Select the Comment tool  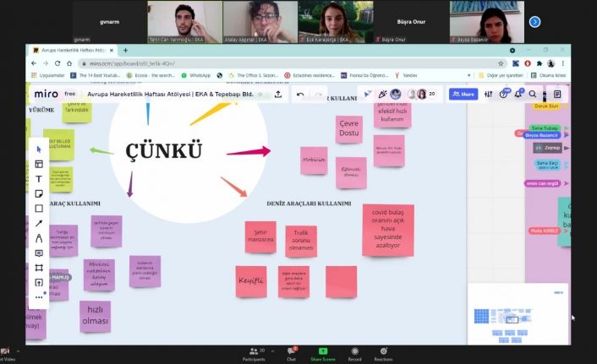(39, 253)
